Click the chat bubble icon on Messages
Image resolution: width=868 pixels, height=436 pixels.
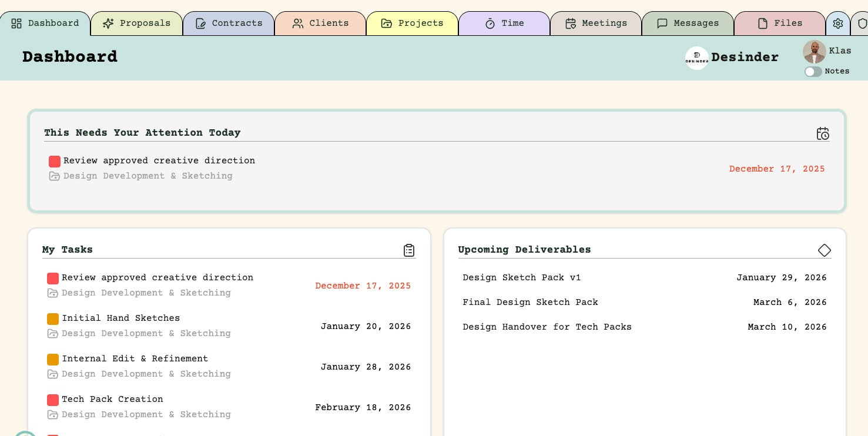pyautogui.click(x=662, y=24)
